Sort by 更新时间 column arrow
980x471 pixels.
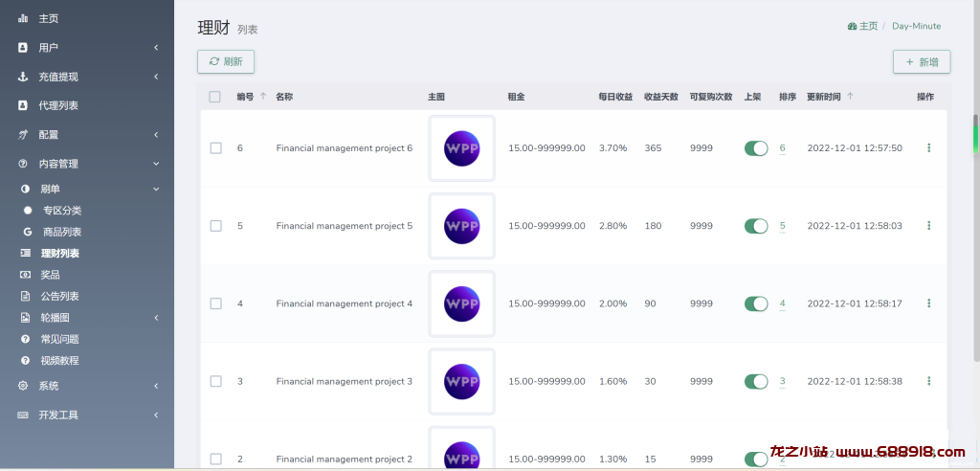(x=850, y=97)
